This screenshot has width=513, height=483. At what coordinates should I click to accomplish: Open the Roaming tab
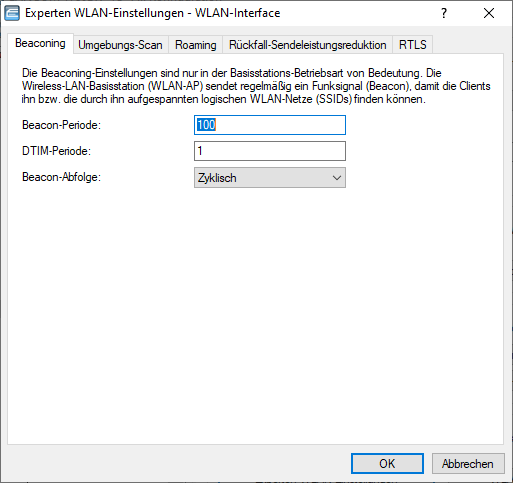196,45
